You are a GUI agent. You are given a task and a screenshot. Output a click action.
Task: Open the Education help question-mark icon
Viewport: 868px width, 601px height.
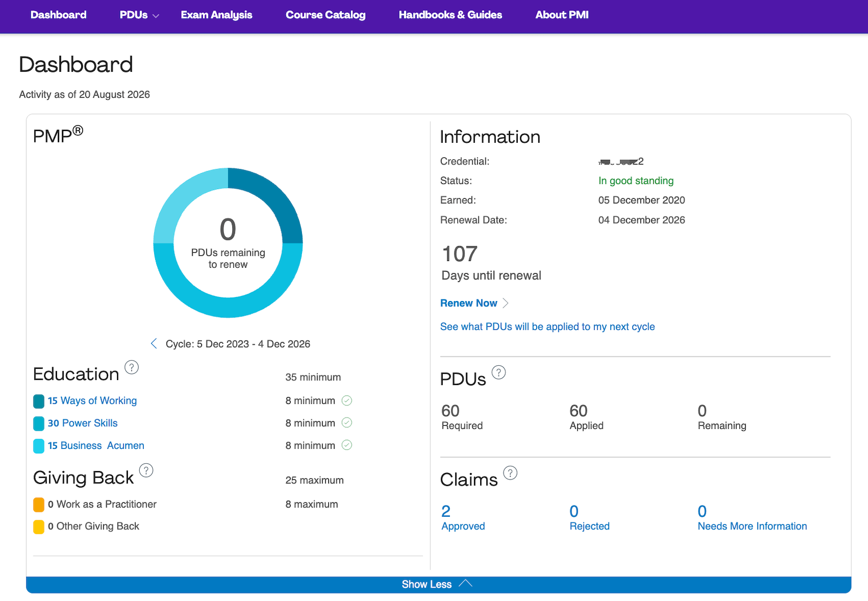[131, 368]
